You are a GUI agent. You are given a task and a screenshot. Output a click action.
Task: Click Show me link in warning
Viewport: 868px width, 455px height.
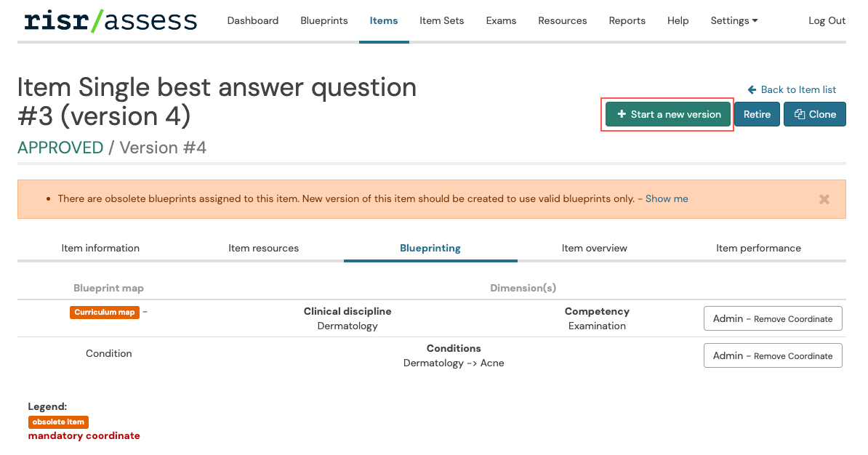[x=666, y=198]
